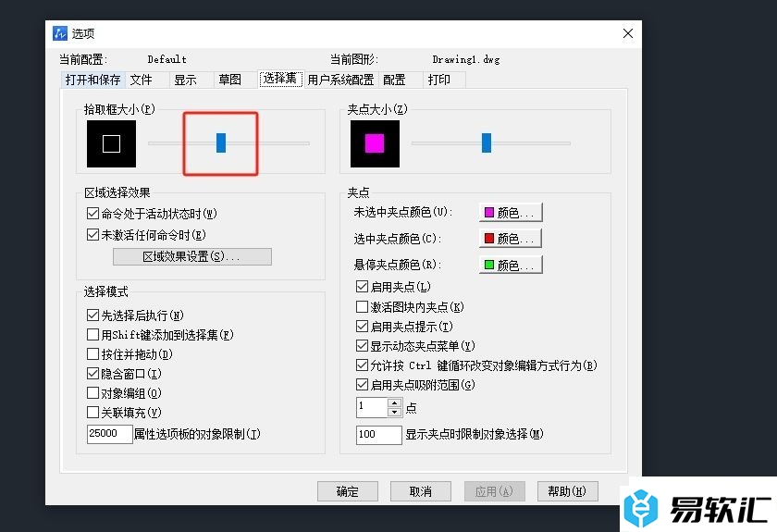Increase grip snap range with up arrow
Viewport: 777px width, 532px height.
[x=394, y=402]
